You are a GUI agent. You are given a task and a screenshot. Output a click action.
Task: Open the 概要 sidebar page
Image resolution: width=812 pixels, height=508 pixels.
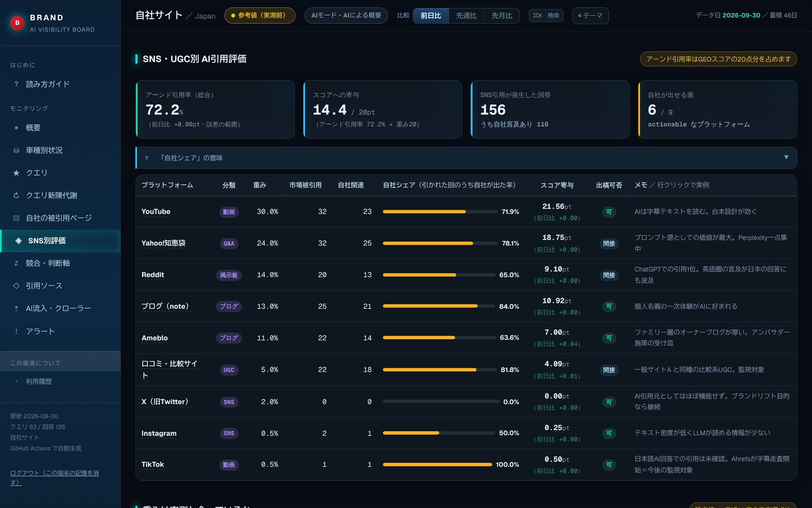click(x=60, y=128)
